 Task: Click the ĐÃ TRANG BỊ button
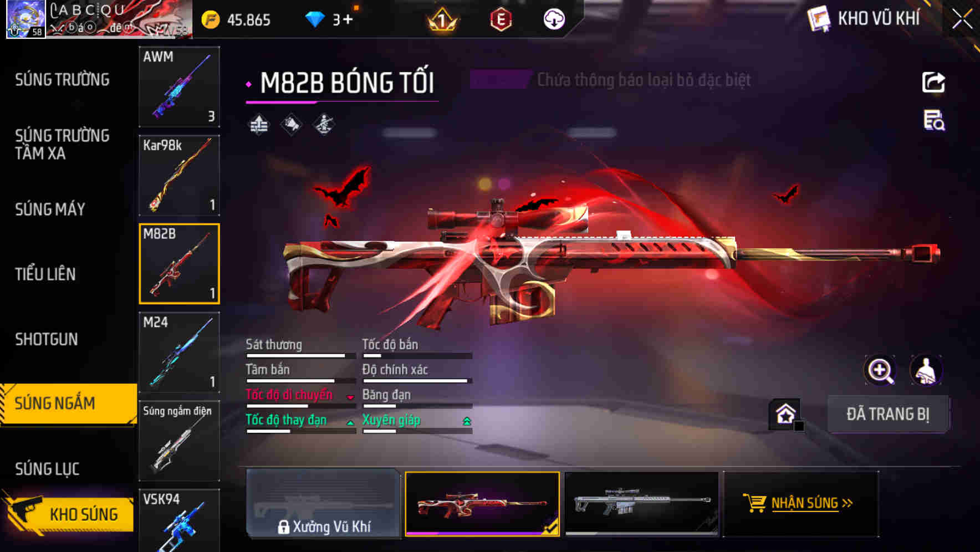tap(888, 414)
